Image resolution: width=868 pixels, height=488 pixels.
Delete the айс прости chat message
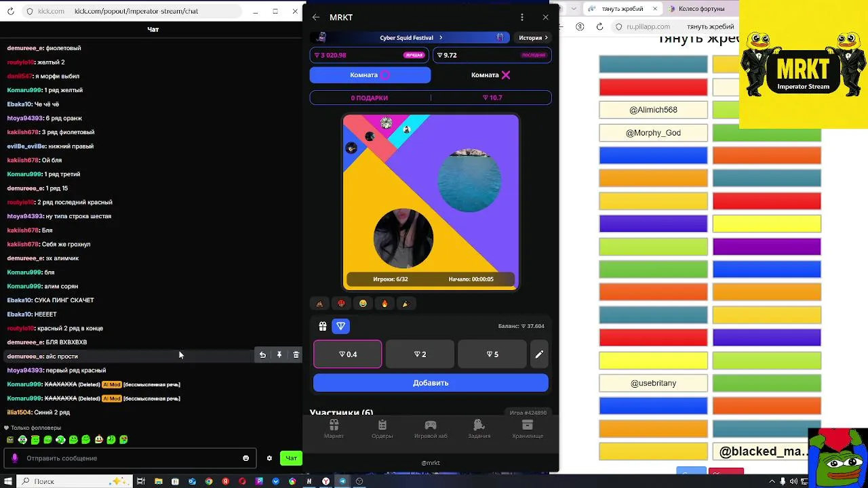(x=296, y=354)
